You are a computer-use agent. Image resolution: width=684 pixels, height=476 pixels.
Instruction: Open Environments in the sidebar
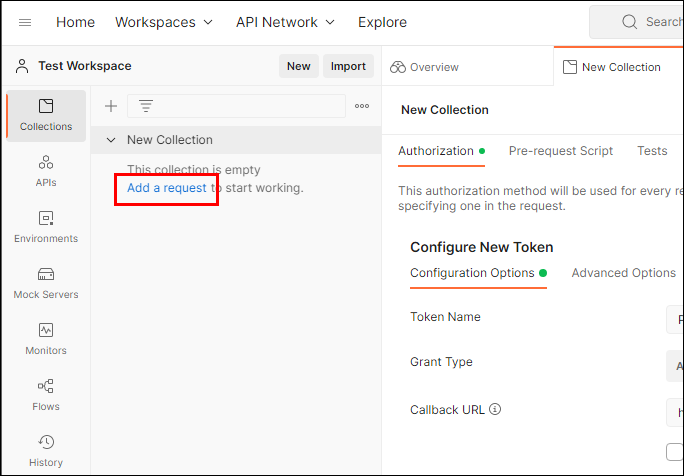tap(46, 227)
